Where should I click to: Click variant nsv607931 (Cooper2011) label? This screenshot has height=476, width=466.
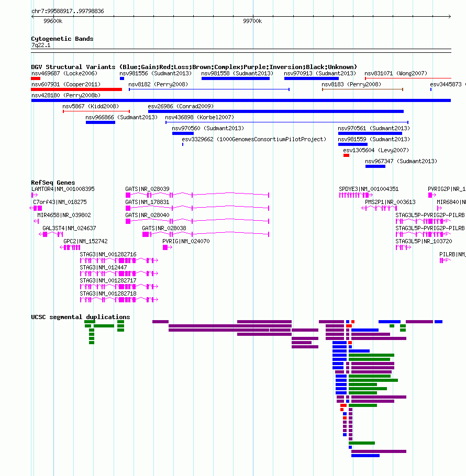[x=66, y=84]
